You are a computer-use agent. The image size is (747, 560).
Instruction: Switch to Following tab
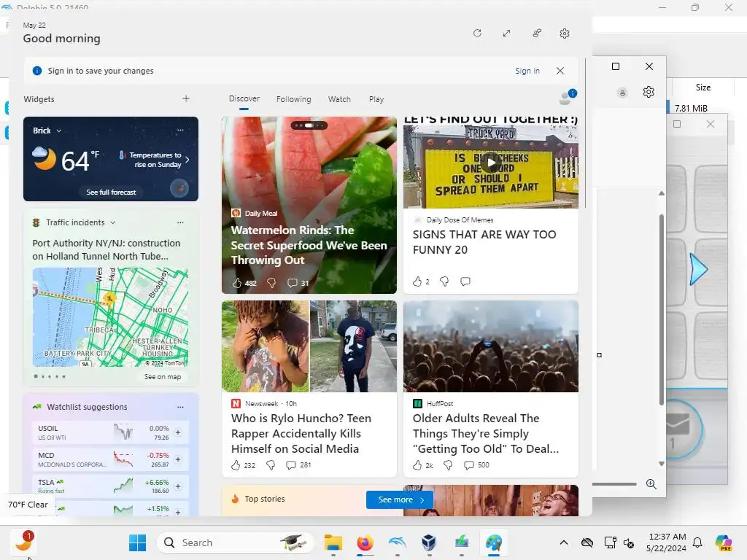(293, 99)
